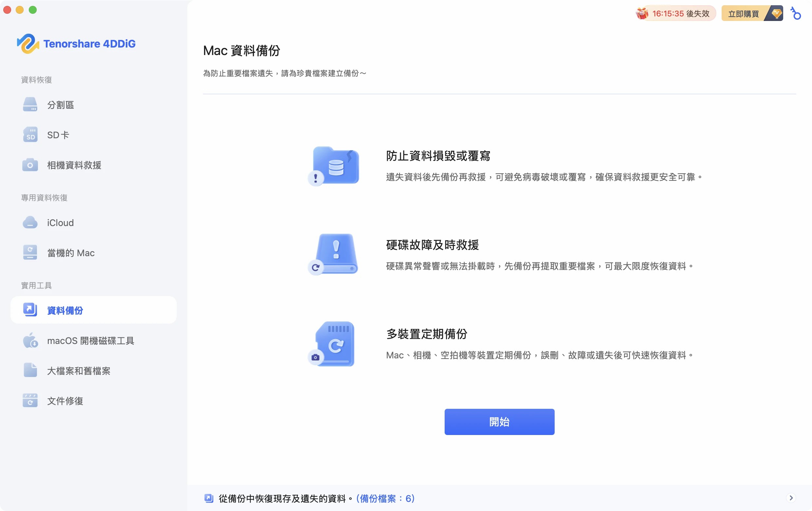
Task: Open large and old files (大檔案和舊檔案) icon
Action: [30, 370]
